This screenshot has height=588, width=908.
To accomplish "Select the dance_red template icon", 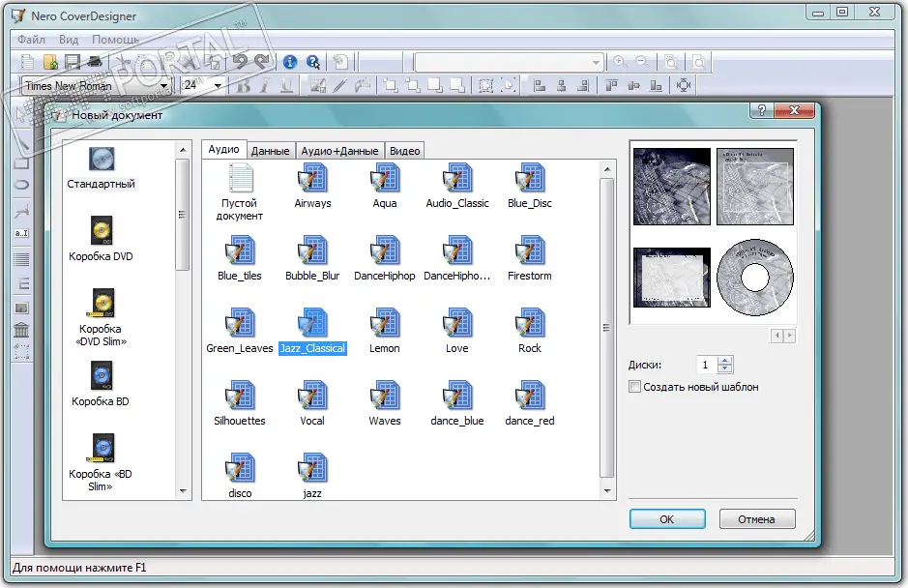I will [529, 397].
